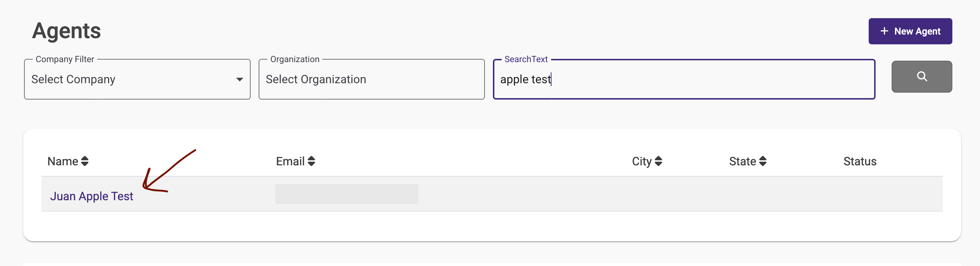This screenshot has height=266, width=980.
Task: Click the sort arrows beside City
Action: [x=658, y=161]
